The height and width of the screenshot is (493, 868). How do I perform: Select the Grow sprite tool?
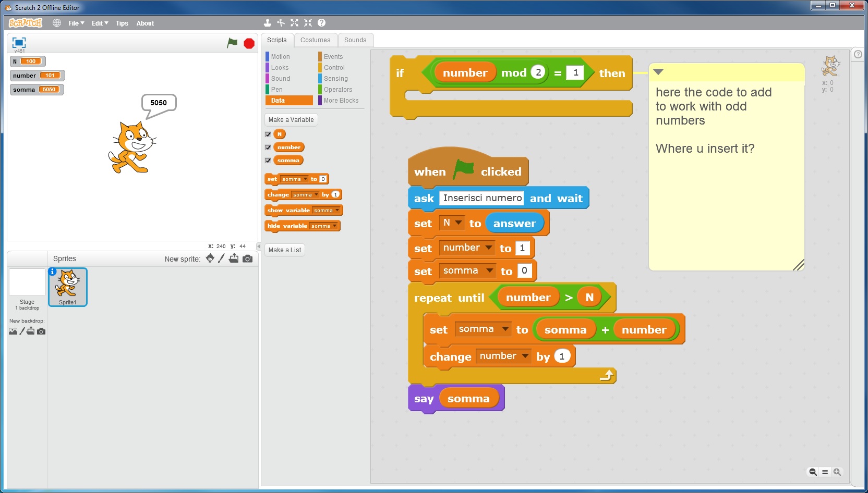coord(294,23)
